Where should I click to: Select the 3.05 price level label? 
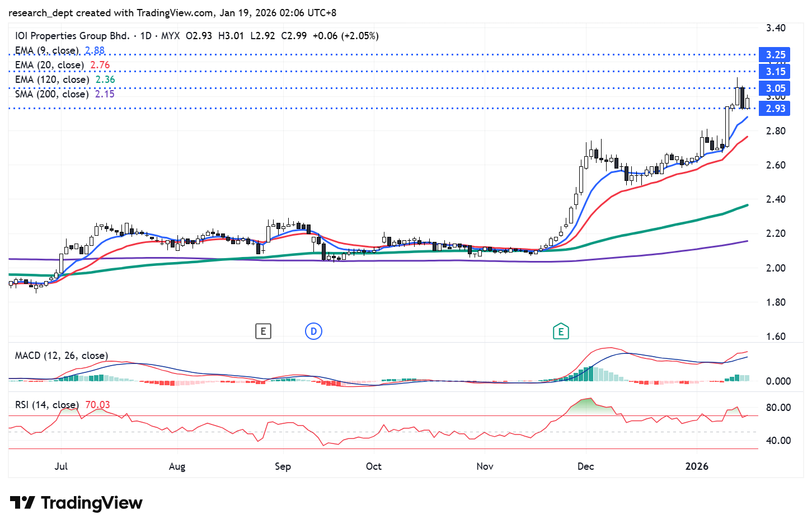[x=775, y=88]
